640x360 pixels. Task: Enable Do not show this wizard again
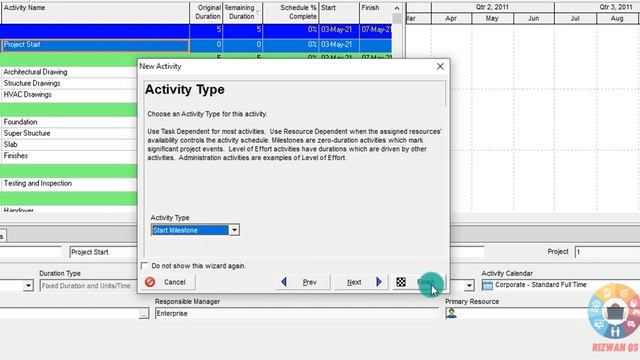point(144,266)
